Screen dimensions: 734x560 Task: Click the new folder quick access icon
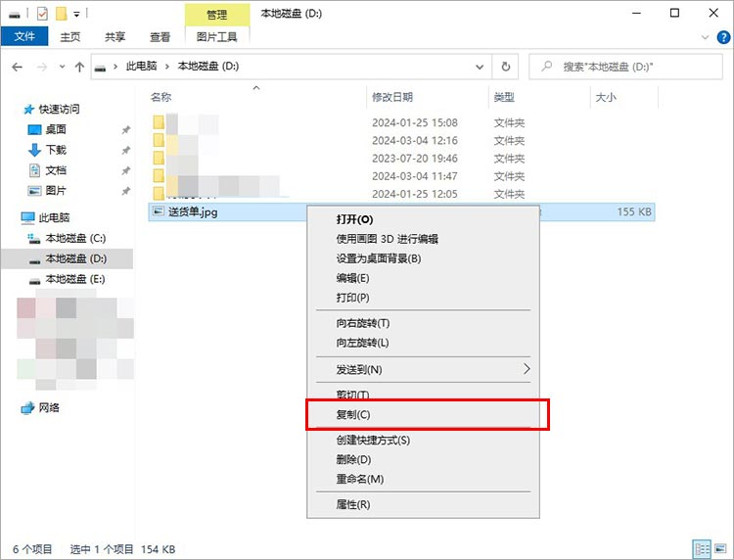62,14
